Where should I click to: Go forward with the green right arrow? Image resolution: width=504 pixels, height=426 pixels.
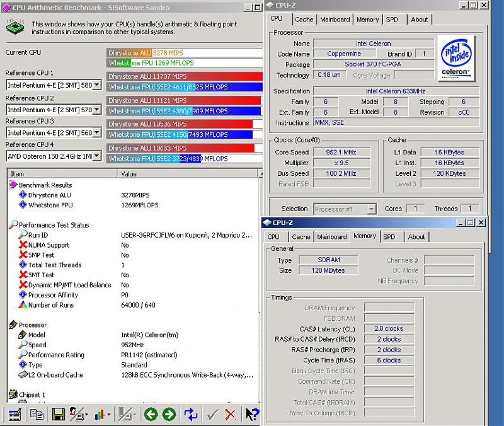(x=169, y=414)
